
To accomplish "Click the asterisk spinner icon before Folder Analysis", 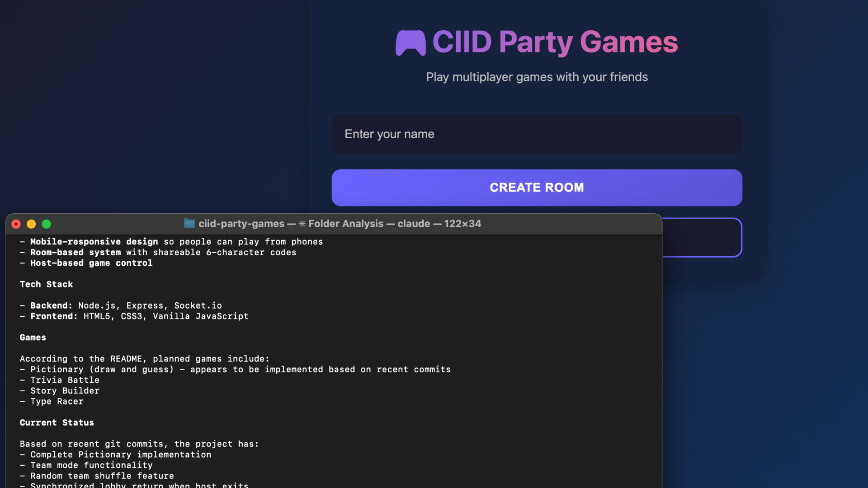I will pyautogui.click(x=302, y=224).
